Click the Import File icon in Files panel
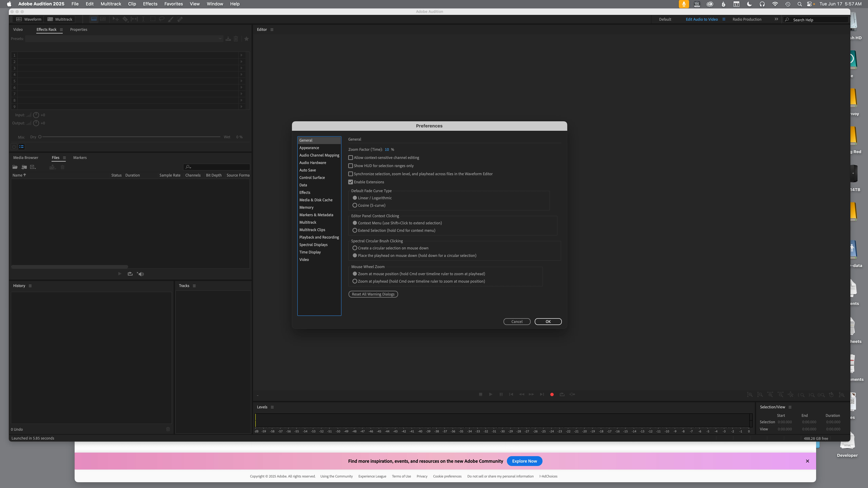 24,167
